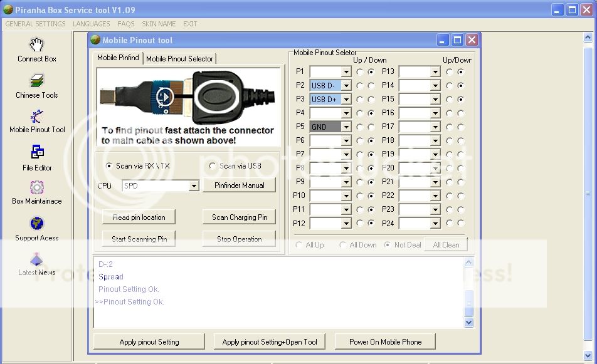Screen dimensions: 597x364
Task: Click the All Clean button
Action: coord(446,245)
